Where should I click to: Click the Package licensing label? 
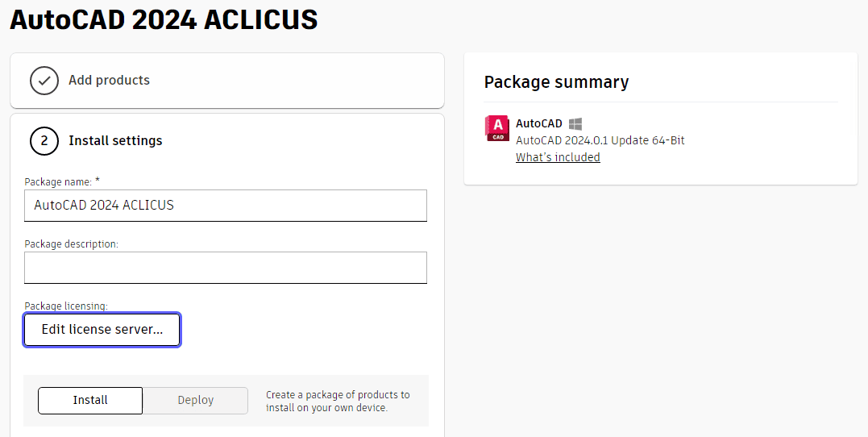coord(66,306)
